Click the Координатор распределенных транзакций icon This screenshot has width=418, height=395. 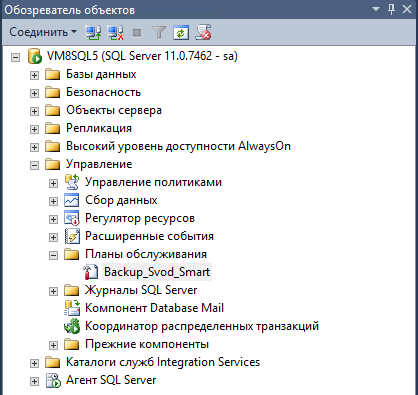point(72,326)
